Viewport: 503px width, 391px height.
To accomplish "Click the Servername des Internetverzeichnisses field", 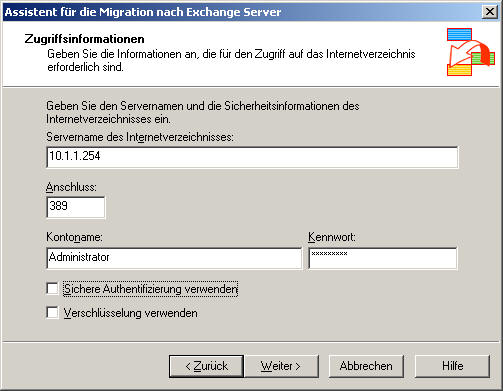I will click(x=252, y=157).
